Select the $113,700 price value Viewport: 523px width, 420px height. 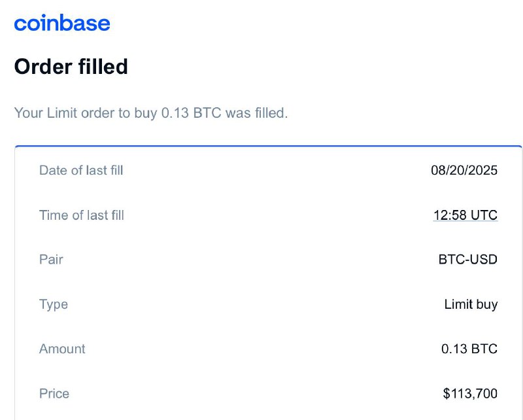470,394
